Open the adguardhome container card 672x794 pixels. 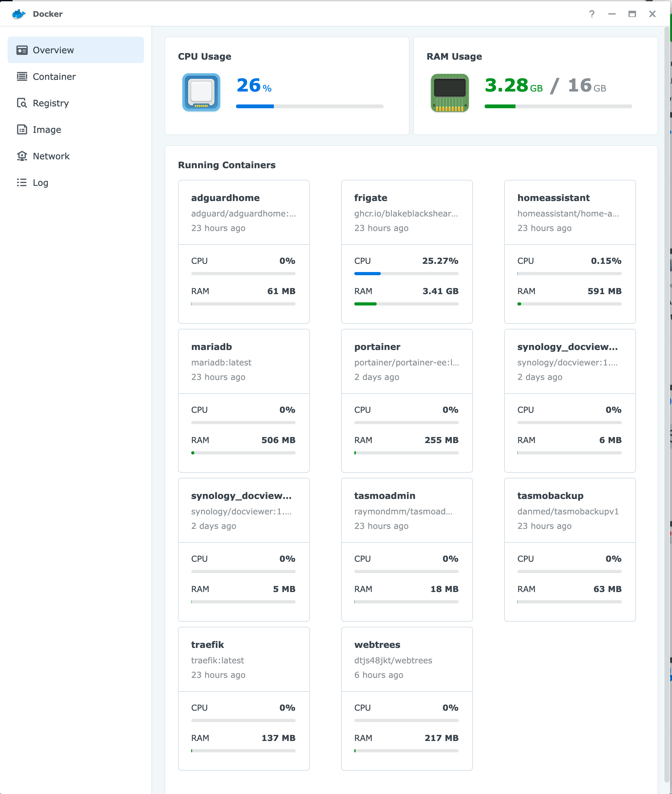coord(244,252)
